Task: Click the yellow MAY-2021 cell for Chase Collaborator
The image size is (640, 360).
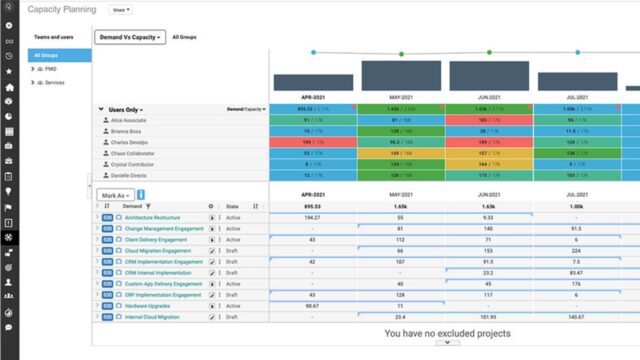Action: tap(401, 153)
